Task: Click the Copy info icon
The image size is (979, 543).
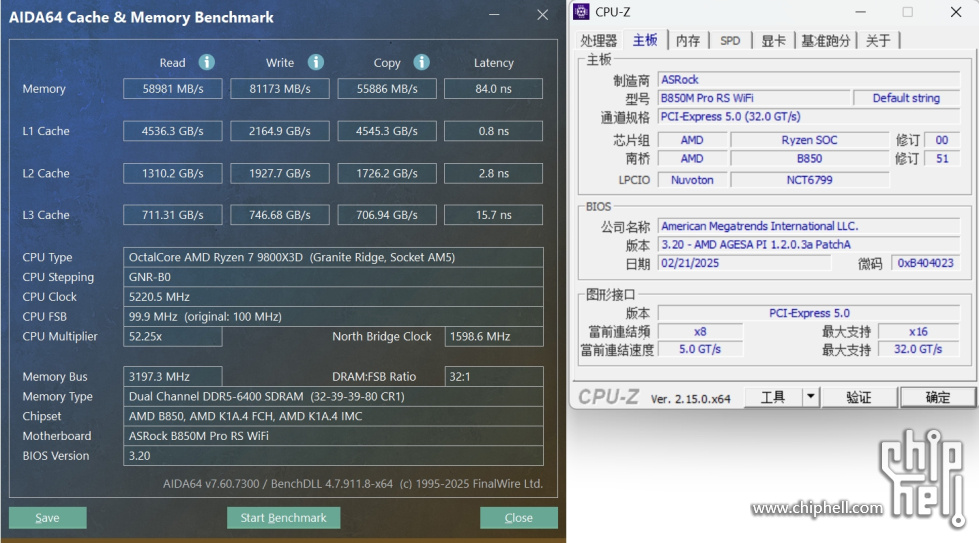Action: click(x=421, y=62)
